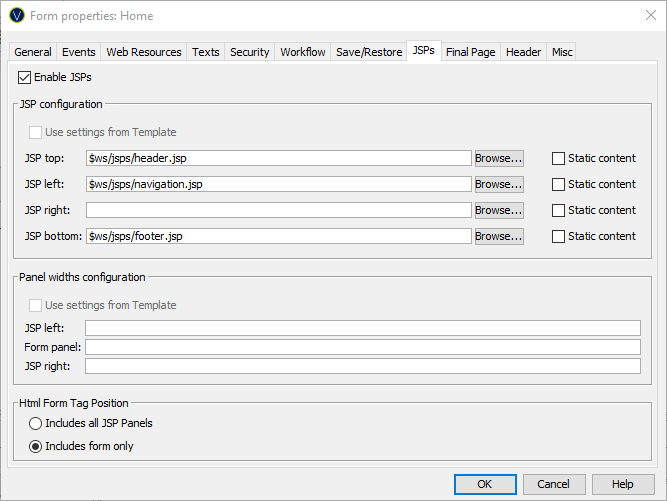The image size is (667, 501).
Task: Click the JSP left path field
Action: click(x=278, y=184)
